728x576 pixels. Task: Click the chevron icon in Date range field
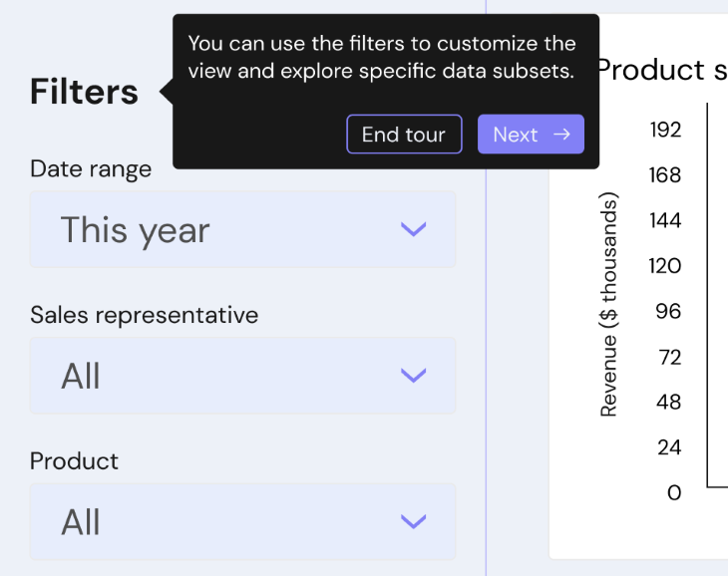click(413, 229)
